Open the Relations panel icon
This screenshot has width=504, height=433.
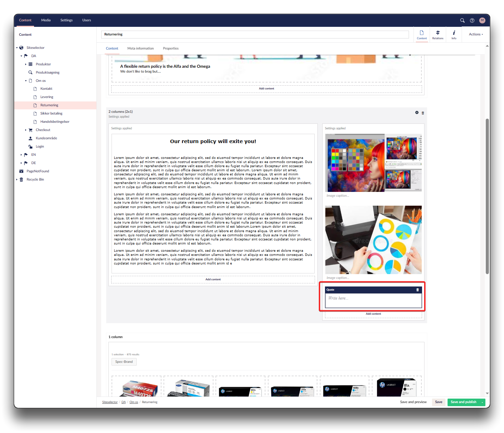pos(438,35)
